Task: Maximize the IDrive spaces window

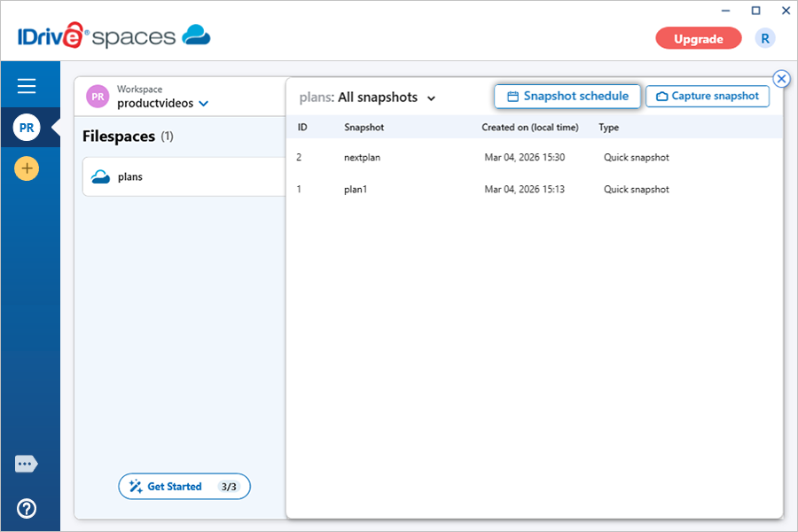Action: click(755, 10)
